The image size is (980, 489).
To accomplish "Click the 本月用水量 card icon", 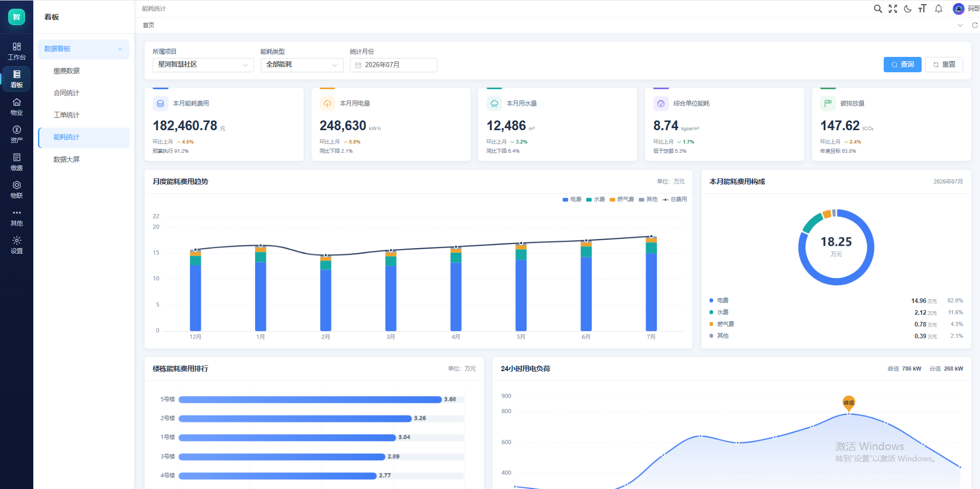I will point(494,104).
